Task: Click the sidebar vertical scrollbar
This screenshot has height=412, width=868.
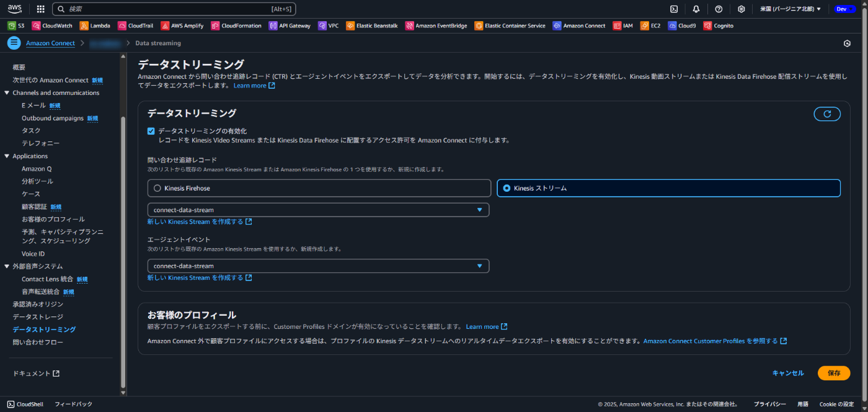Action: click(x=122, y=251)
